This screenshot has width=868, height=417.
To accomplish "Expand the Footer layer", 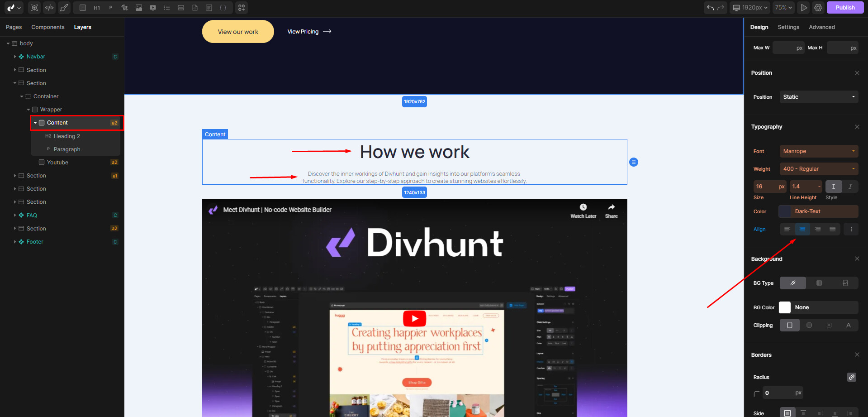I will [15, 242].
